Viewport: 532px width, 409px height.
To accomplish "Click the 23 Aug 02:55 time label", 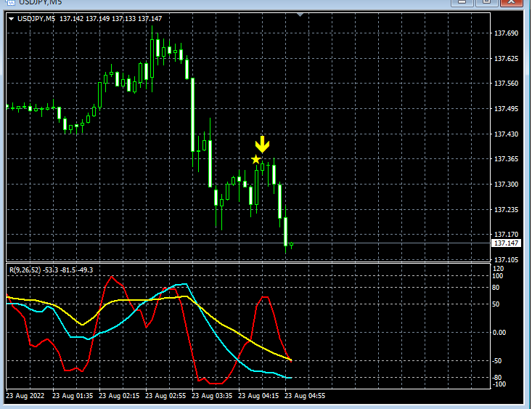I will click(x=165, y=396).
